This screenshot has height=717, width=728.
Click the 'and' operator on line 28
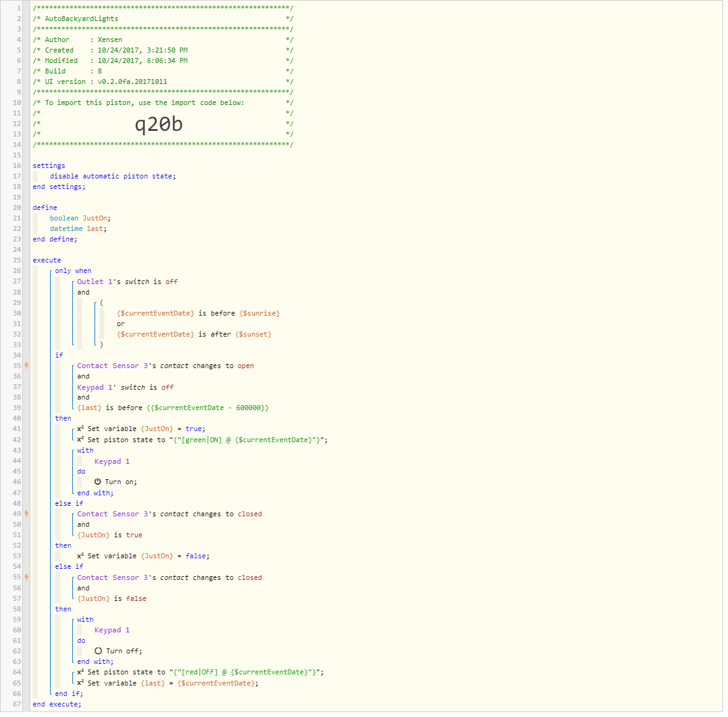click(83, 292)
